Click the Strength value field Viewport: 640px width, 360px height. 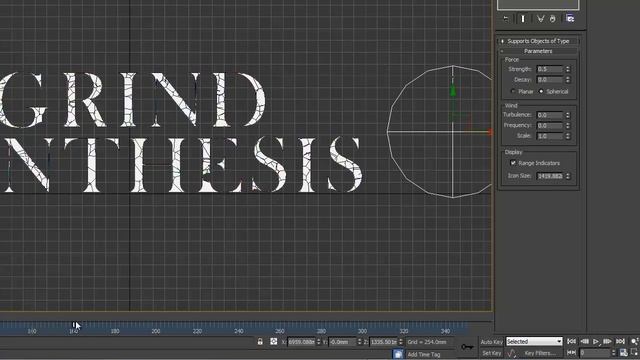[x=550, y=69]
